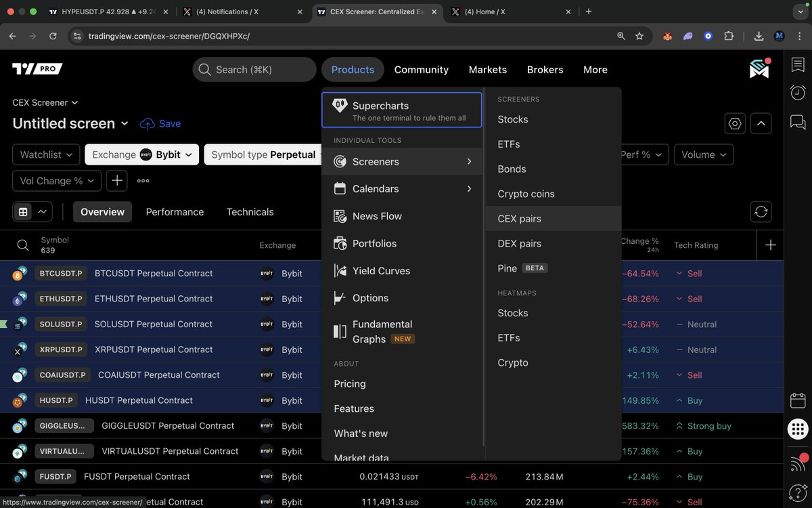Open Chrome extensions puzzle icon
The height and width of the screenshot is (508, 812).
pyautogui.click(x=729, y=36)
